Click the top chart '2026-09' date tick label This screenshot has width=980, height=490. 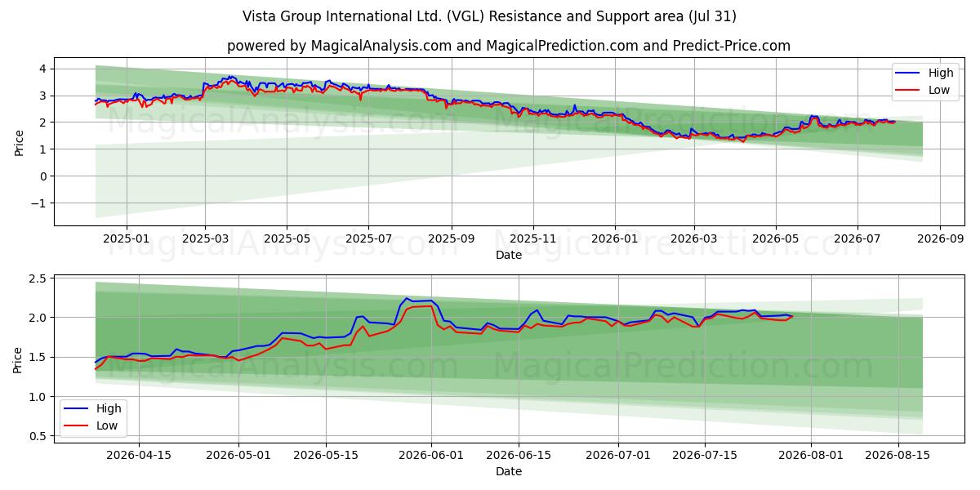940,239
